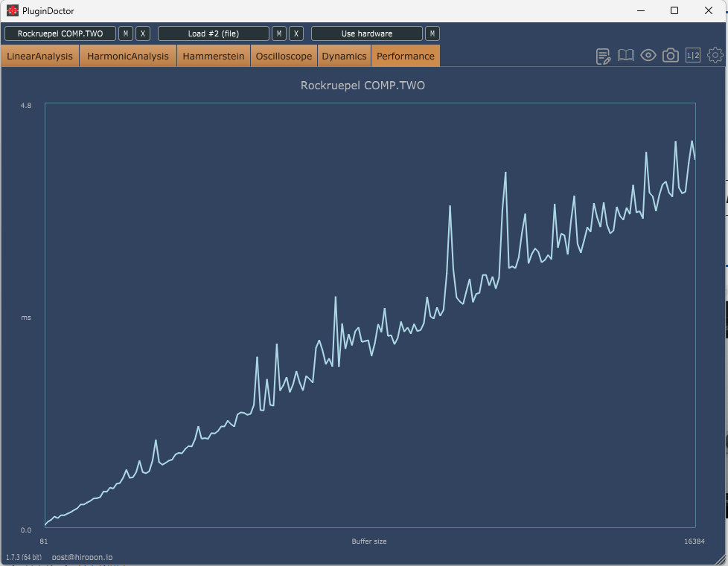Click X button next to Load #2
Viewport: 728px width, 566px height.
pos(296,33)
